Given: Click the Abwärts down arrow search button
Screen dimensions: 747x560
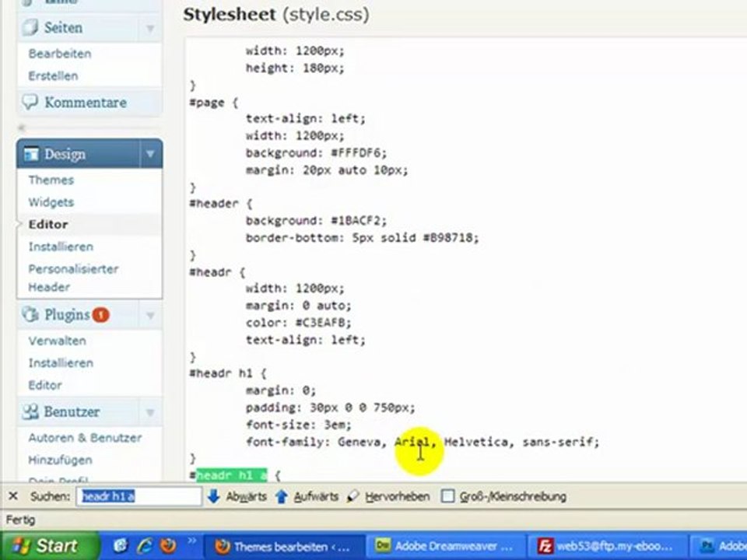Looking at the screenshot, I should (213, 496).
